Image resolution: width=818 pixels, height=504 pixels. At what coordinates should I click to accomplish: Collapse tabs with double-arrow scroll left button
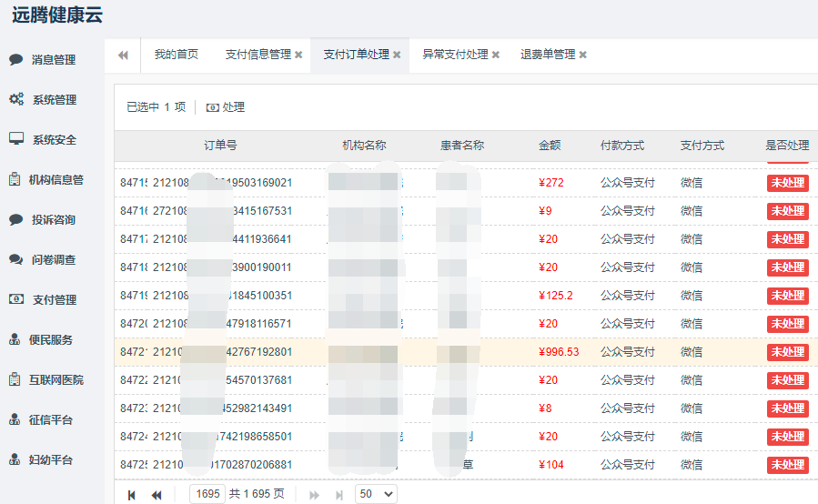pos(123,55)
